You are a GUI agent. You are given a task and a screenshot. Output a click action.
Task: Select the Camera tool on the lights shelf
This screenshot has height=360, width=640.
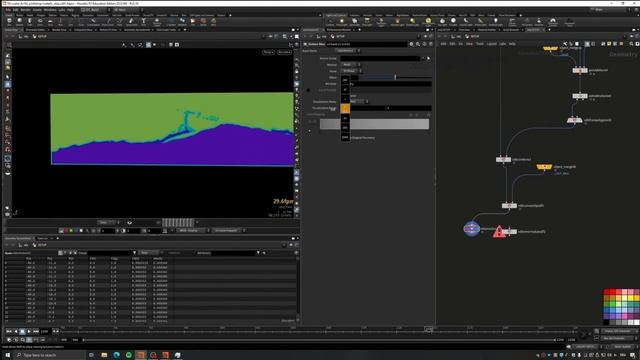(330, 22)
